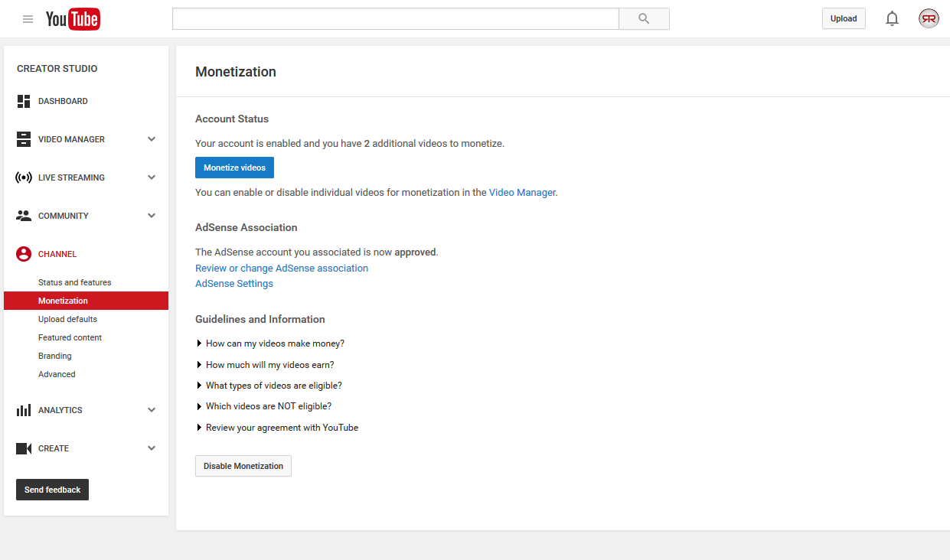Follow the Video Manager link

click(522, 193)
